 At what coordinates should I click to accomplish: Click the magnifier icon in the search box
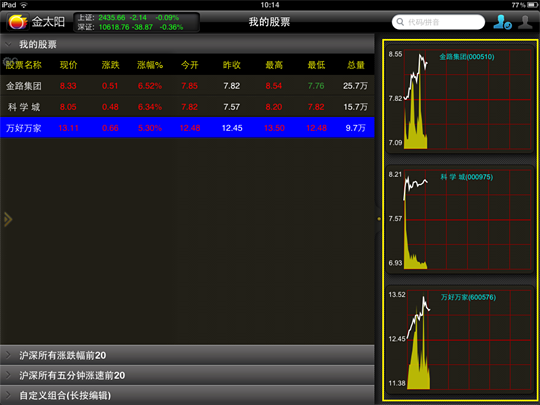coord(400,22)
